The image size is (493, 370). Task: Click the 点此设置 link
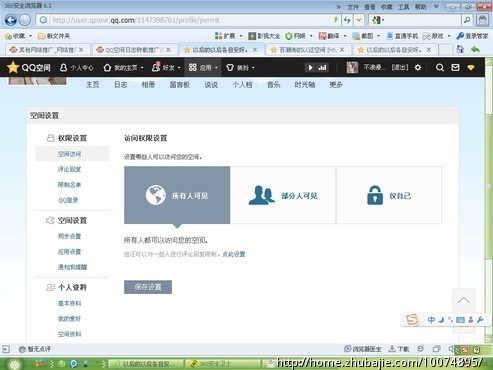pos(234,254)
